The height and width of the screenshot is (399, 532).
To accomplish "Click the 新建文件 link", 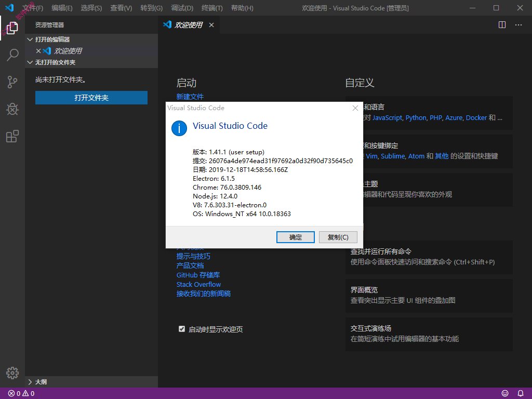I will (x=190, y=97).
